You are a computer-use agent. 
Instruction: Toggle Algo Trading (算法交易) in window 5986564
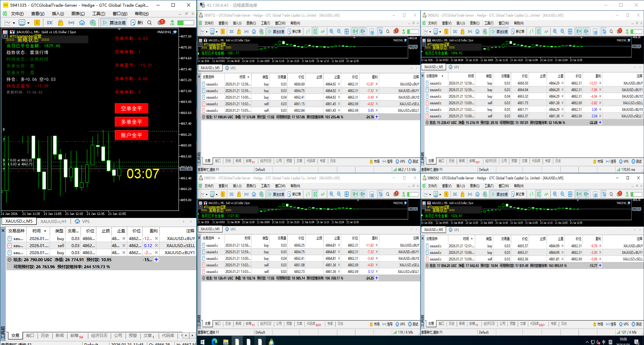[x=276, y=194]
